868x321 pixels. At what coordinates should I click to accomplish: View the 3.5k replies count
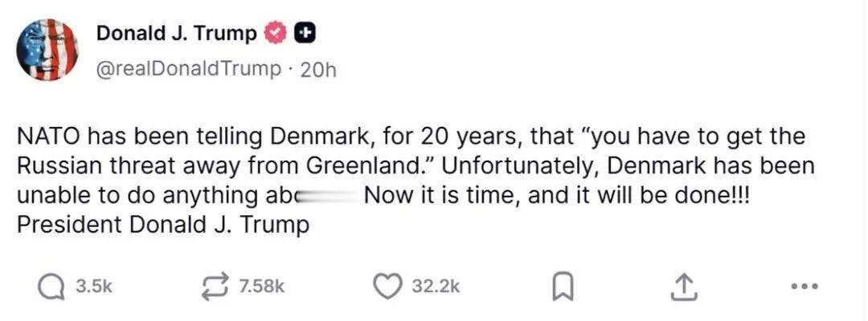(94, 286)
